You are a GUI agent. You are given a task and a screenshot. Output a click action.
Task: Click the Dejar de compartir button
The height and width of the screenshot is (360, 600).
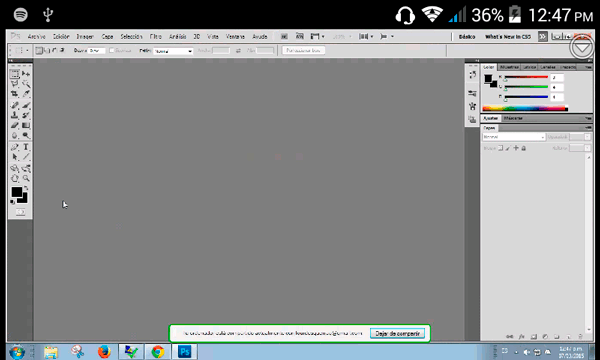(397, 334)
